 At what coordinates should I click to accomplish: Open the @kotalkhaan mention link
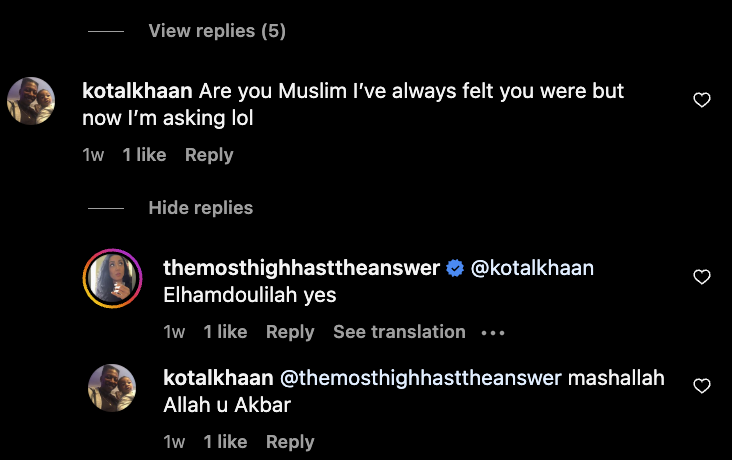click(532, 269)
